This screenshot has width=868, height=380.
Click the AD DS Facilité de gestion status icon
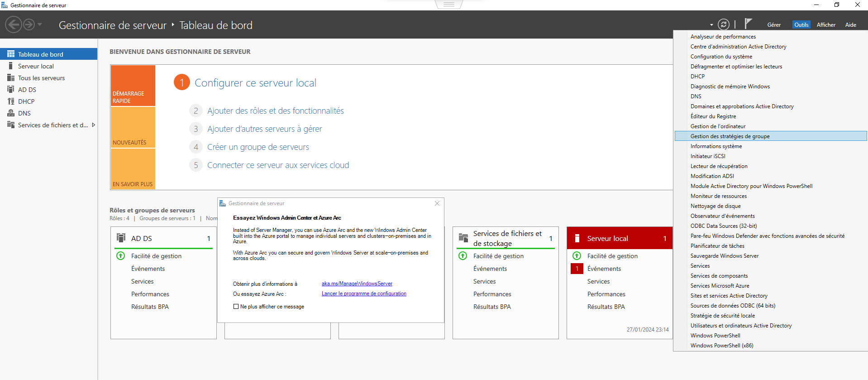click(x=121, y=256)
